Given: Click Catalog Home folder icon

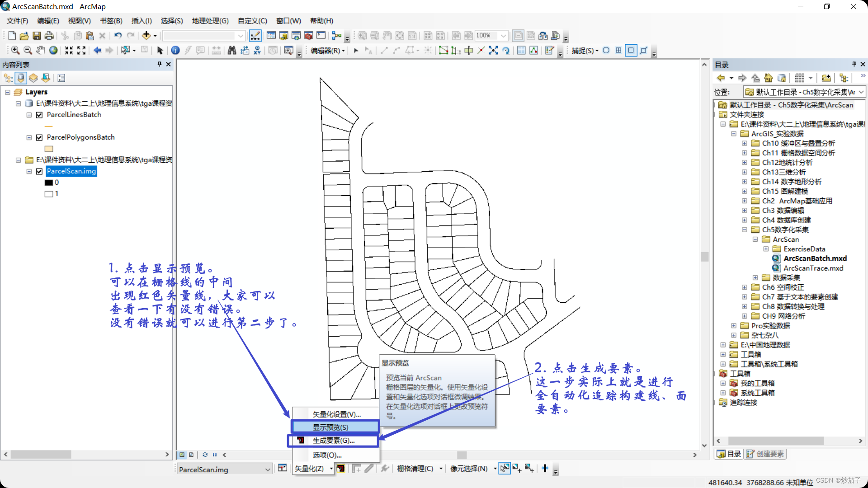Looking at the screenshot, I should 768,78.
